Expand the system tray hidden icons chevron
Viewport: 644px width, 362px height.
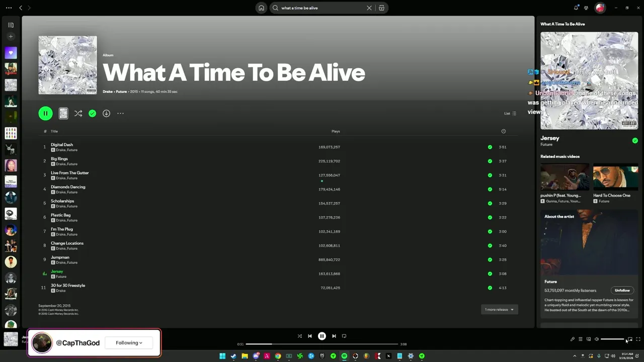point(575,356)
